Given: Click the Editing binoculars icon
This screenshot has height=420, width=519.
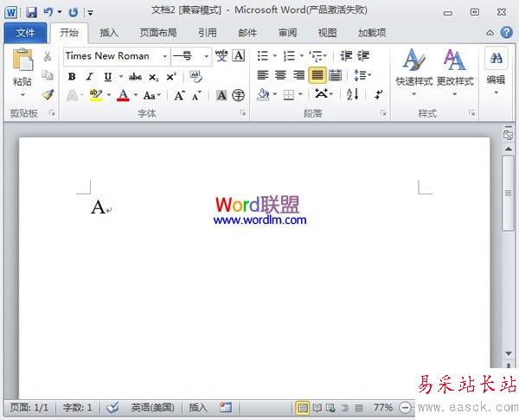Looking at the screenshot, I should tap(497, 59).
